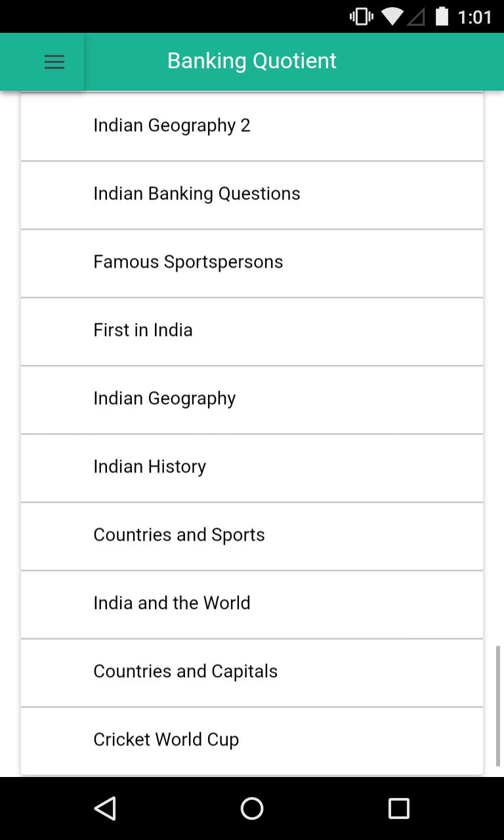This screenshot has width=504, height=840.
Task: Choose the First in India topic
Action: coord(252,331)
